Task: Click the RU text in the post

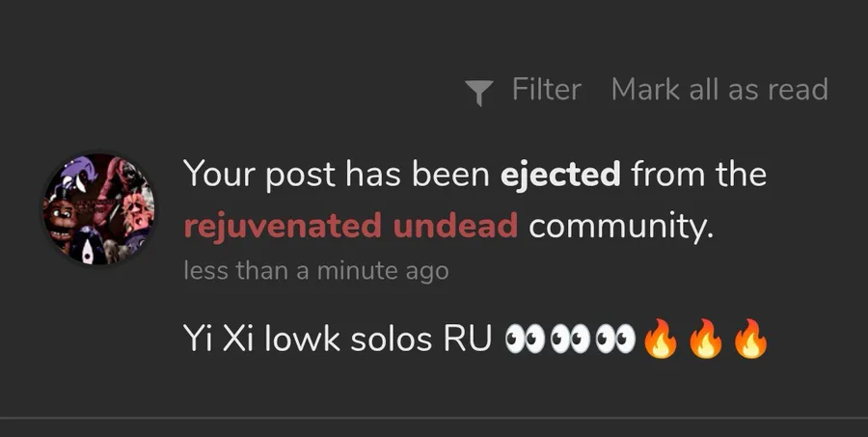Action: coord(467,338)
